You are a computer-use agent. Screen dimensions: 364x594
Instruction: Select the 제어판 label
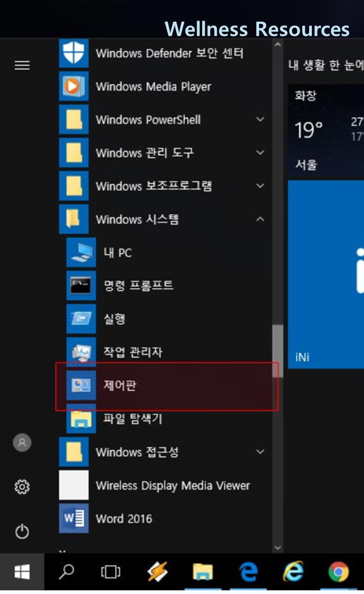tap(120, 385)
